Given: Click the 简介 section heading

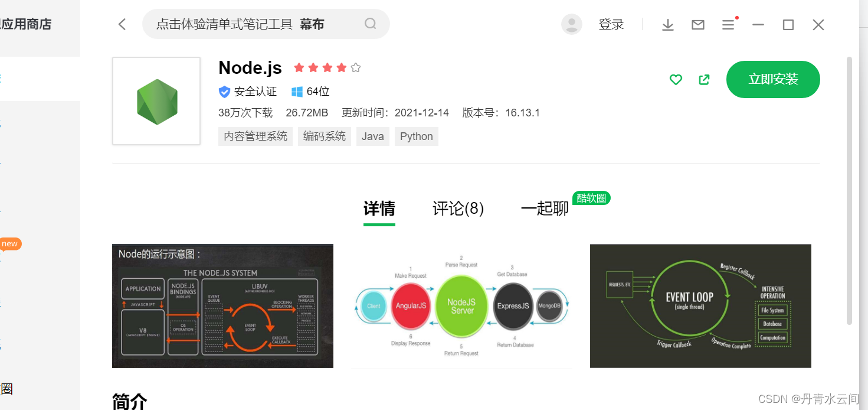Looking at the screenshot, I should pos(129,402).
